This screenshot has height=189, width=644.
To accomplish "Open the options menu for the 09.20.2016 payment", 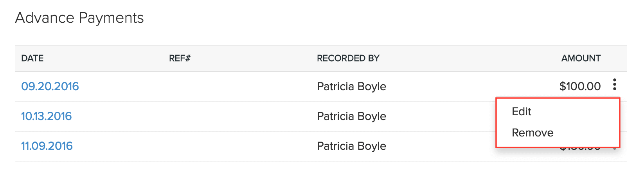I will tap(615, 85).
